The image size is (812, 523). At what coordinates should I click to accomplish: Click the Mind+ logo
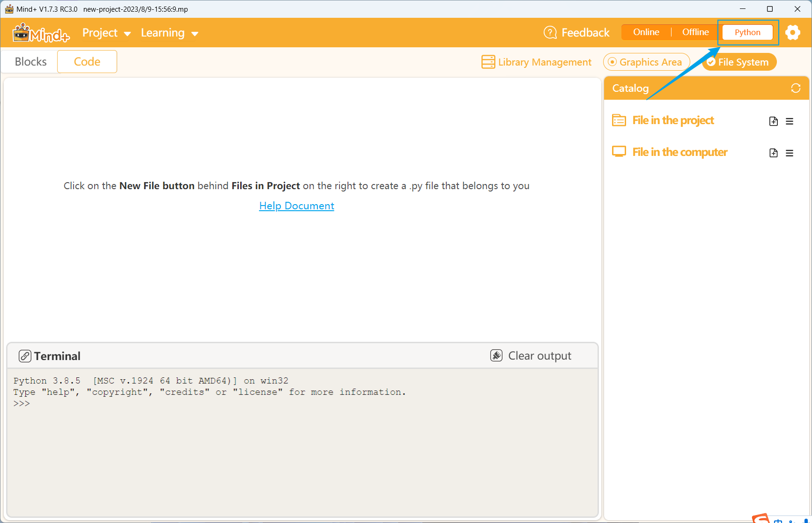(x=40, y=32)
